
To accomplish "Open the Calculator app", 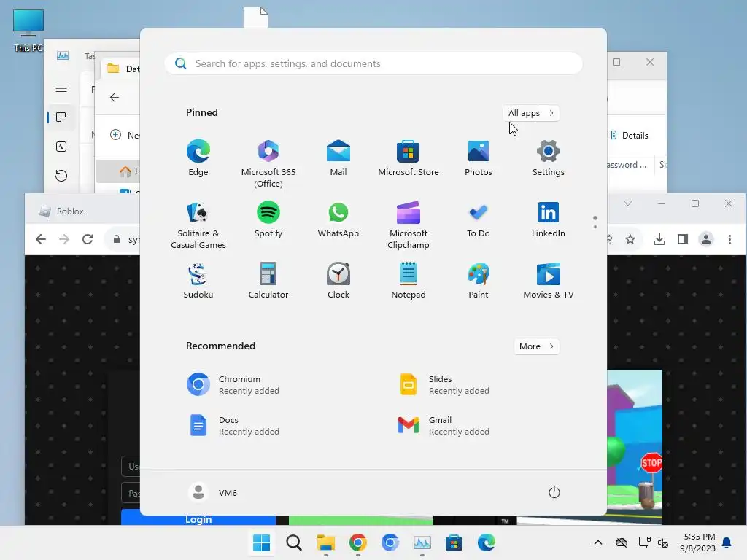I will [x=268, y=281].
